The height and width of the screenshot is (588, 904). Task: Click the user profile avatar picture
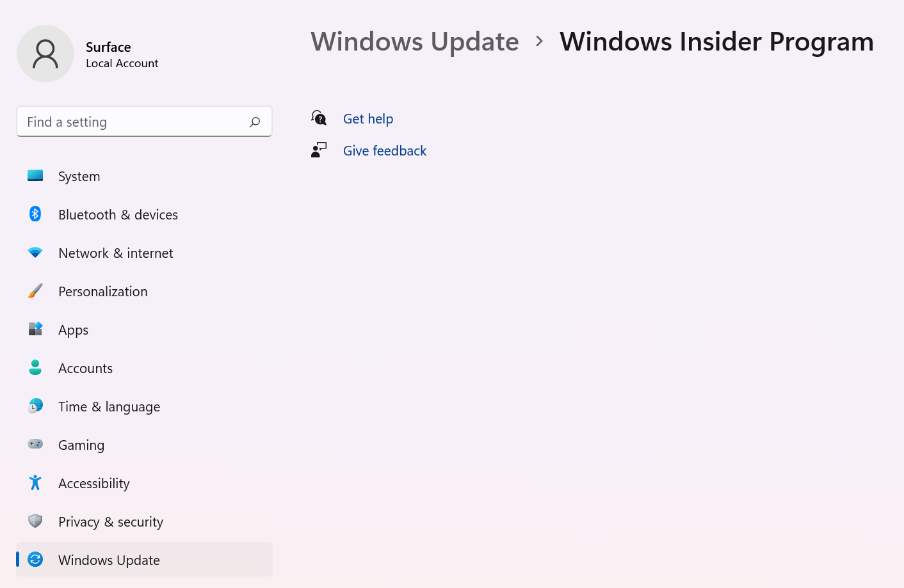pyautogui.click(x=45, y=54)
